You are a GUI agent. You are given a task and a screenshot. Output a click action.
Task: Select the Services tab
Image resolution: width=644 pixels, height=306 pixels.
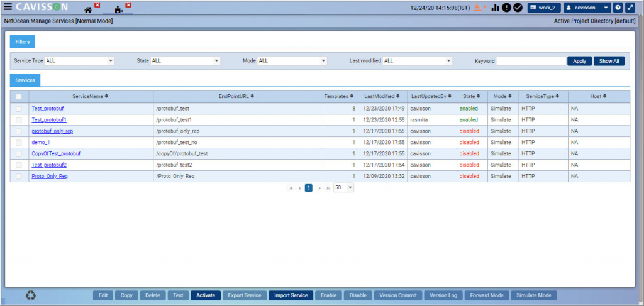coord(25,80)
